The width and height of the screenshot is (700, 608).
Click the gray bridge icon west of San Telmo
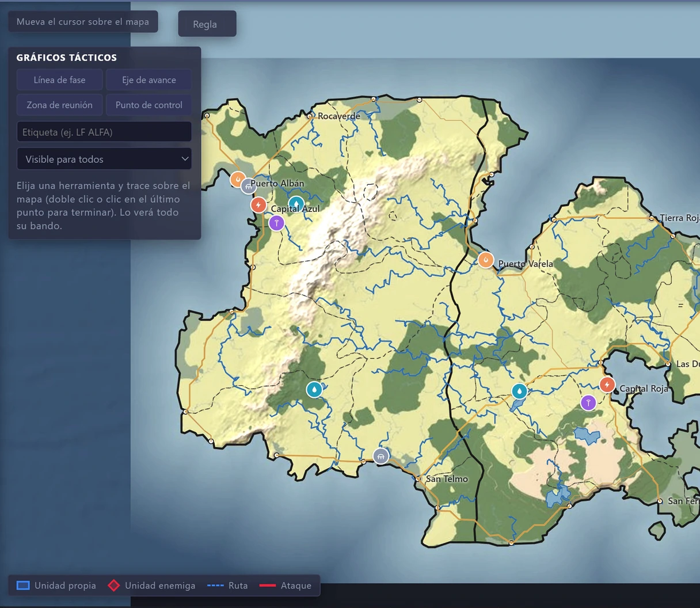(x=381, y=456)
